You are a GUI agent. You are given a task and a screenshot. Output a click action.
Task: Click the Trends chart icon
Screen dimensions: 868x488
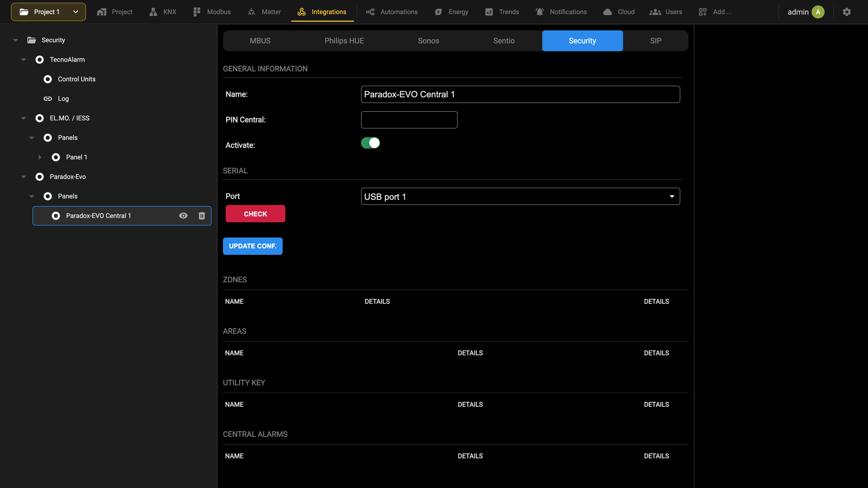(x=489, y=12)
